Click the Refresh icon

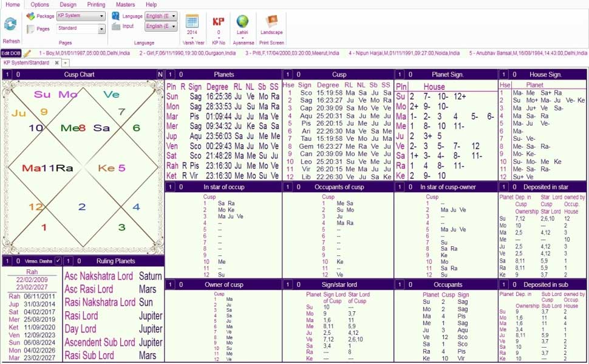pyautogui.click(x=10, y=24)
